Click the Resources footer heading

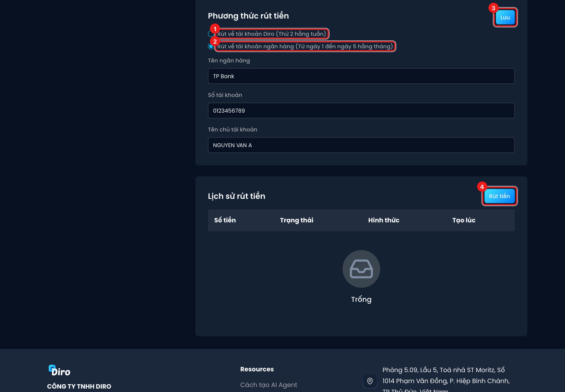[257, 369]
